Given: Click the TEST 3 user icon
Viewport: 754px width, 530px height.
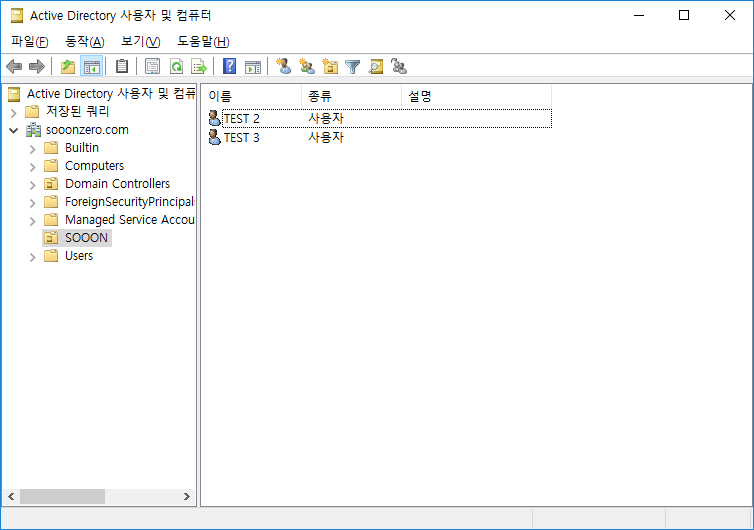Looking at the screenshot, I should pyautogui.click(x=214, y=137).
